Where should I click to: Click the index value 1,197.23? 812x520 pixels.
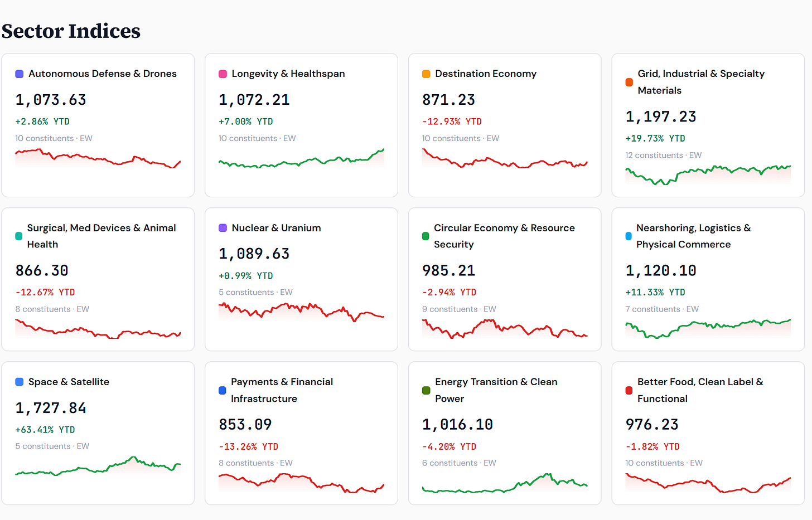click(661, 117)
